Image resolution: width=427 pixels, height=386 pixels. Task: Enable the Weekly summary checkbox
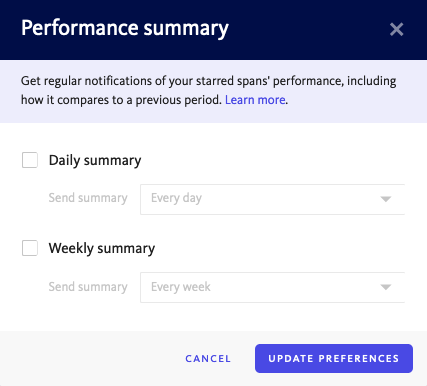point(30,248)
